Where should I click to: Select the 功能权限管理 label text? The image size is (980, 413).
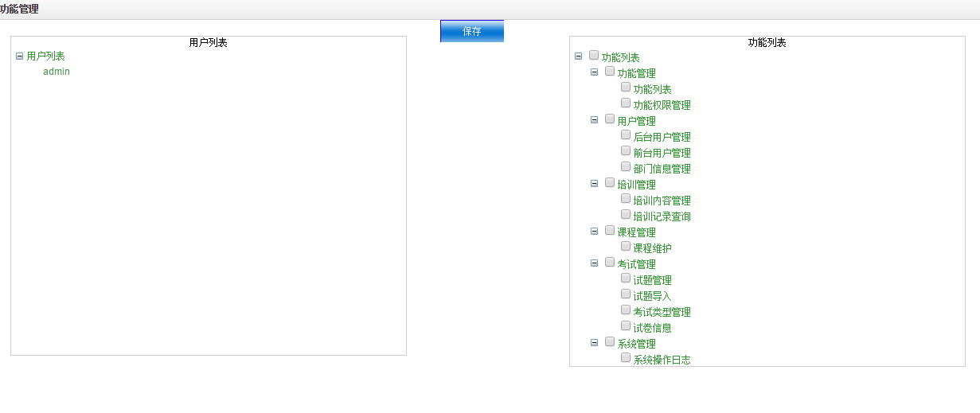[662, 105]
